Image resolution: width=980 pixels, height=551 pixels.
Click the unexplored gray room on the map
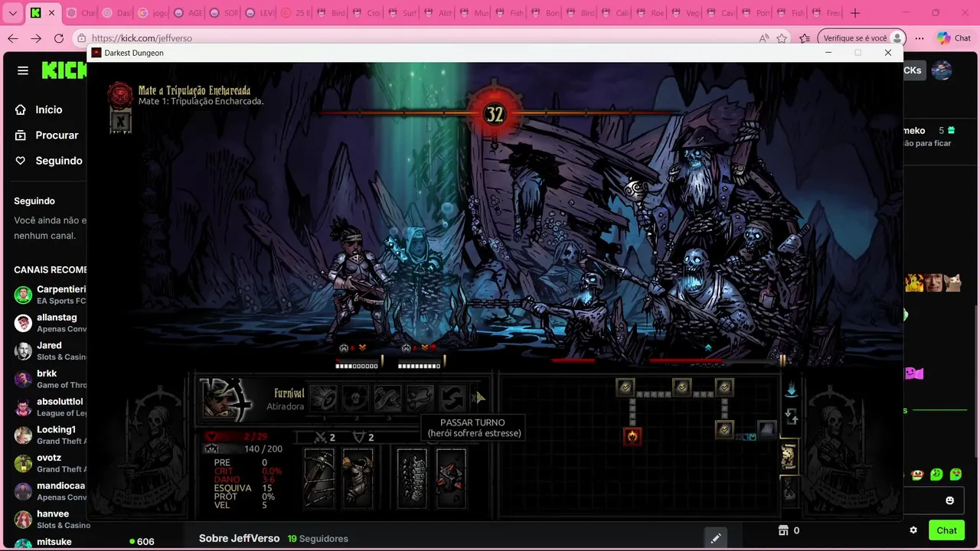pyautogui.click(x=766, y=429)
